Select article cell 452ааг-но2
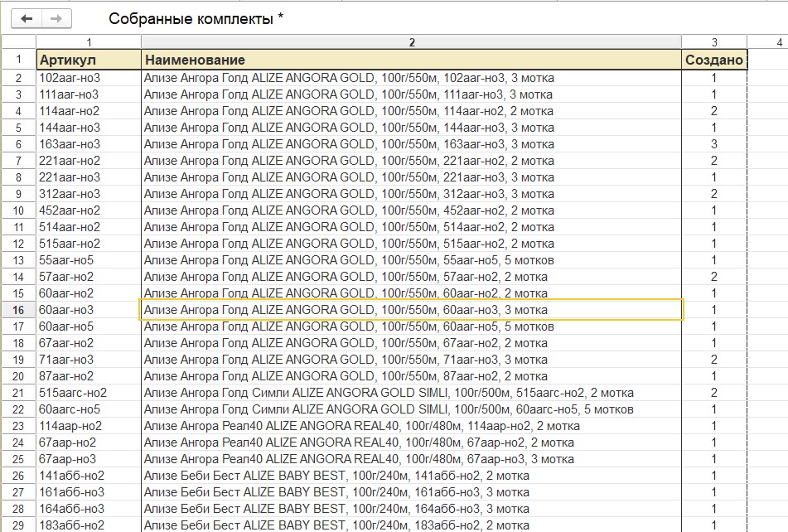Image resolution: width=788 pixels, height=532 pixels. point(89,210)
